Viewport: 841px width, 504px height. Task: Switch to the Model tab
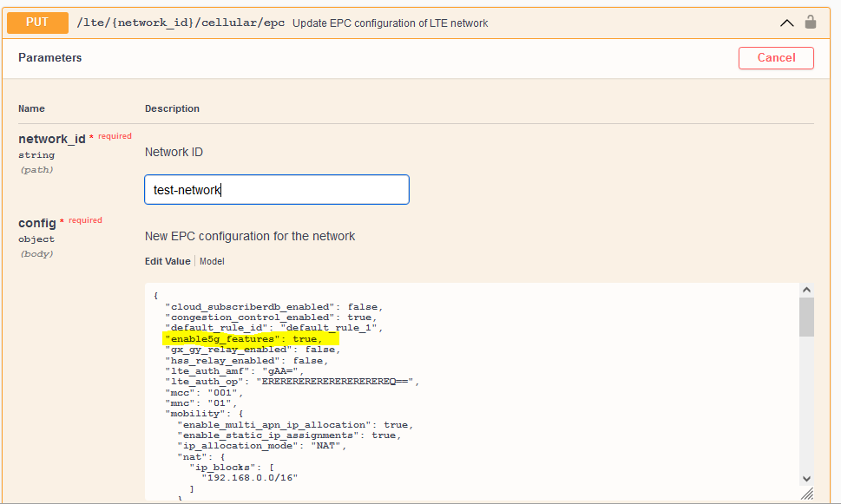pos(212,261)
